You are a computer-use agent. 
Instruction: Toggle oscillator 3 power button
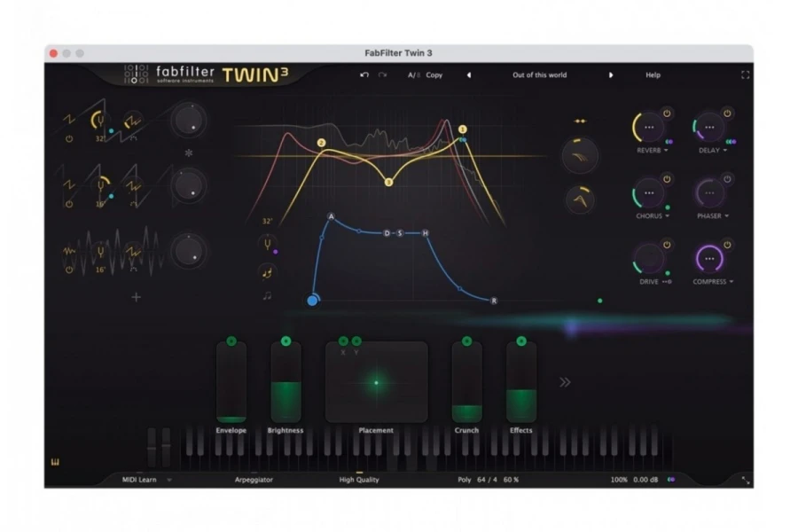[68, 270]
